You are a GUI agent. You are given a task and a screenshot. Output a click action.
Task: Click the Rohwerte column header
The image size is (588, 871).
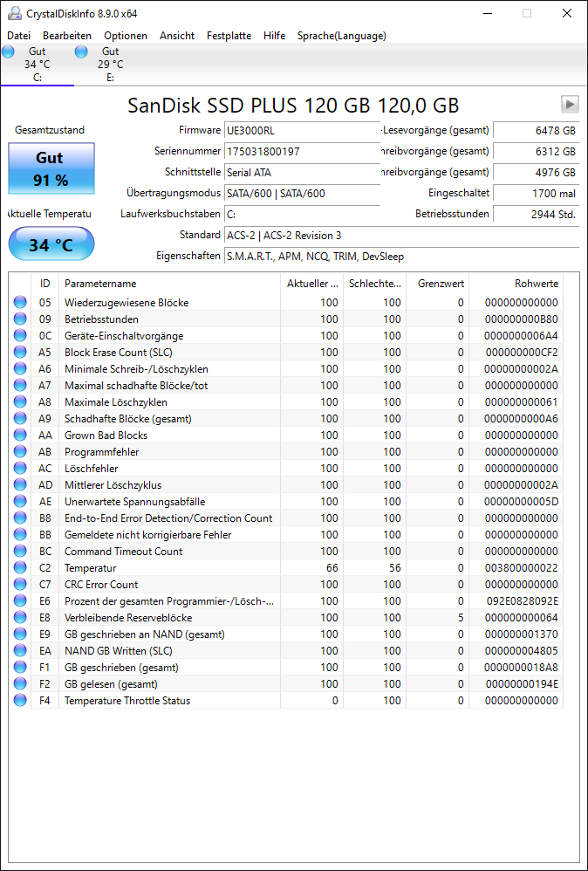(516, 284)
